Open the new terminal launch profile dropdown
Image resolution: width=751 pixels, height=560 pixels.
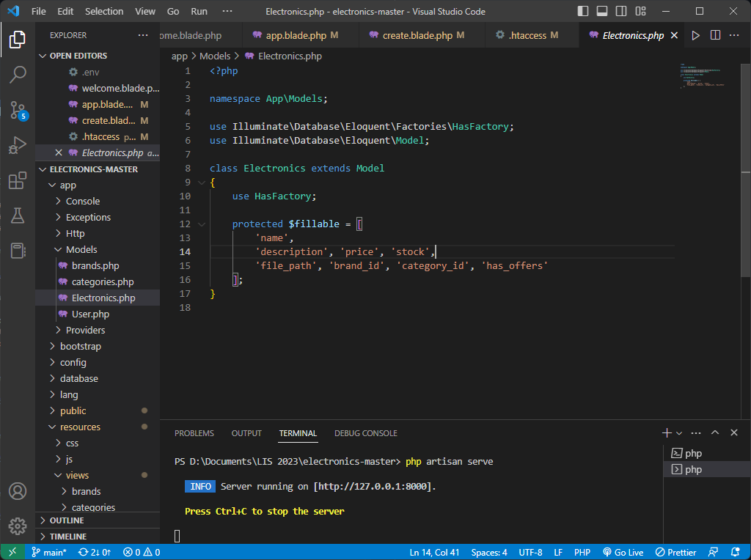[x=679, y=433]
